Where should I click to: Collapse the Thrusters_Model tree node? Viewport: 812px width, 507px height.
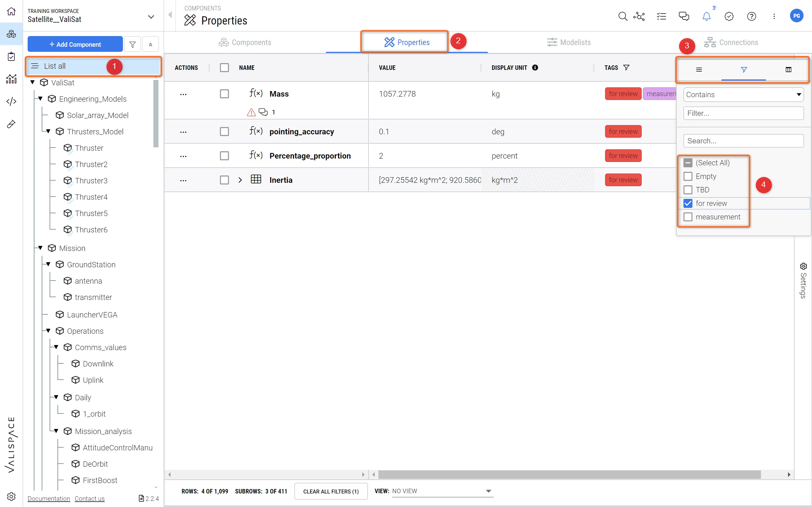click(48, 132)
